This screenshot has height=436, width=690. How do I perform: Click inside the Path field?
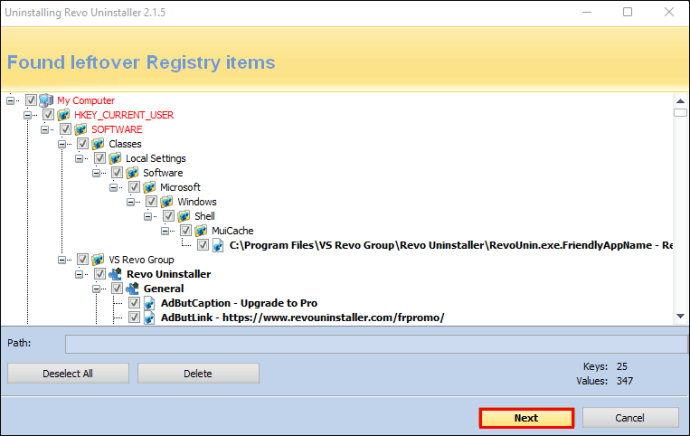pyautogui.click(x=376, y=344)
